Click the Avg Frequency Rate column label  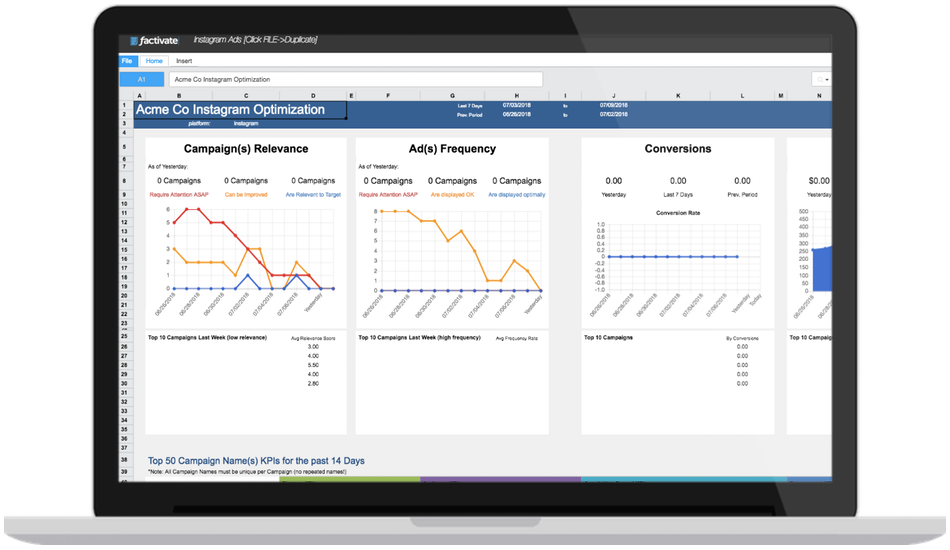517,339
